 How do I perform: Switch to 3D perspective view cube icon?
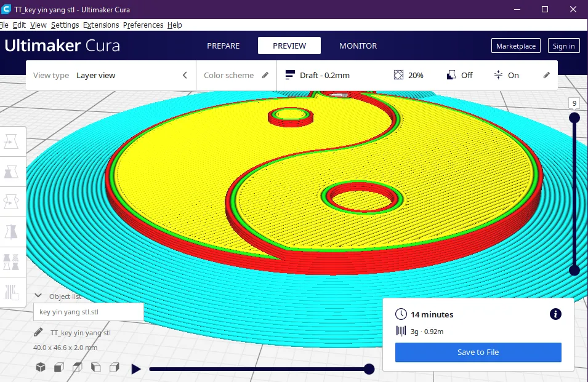pyautogui.click(x=41, y=367)
